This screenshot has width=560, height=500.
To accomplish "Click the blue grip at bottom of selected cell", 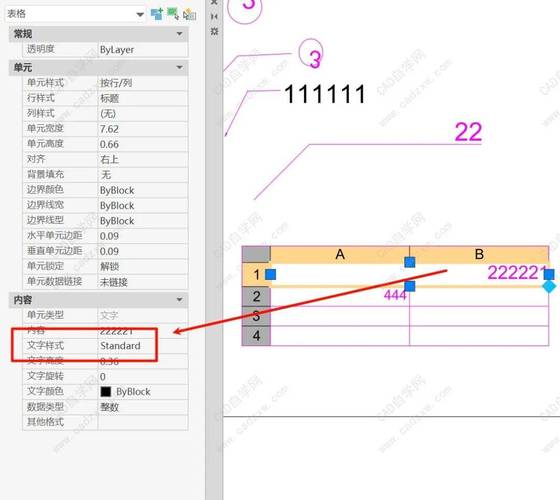I will pos(410,286).
